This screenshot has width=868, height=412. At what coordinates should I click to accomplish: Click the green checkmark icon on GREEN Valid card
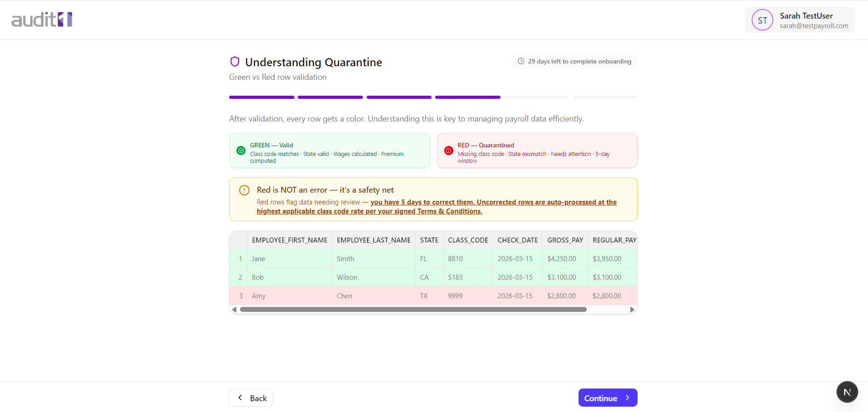(241, 150)
